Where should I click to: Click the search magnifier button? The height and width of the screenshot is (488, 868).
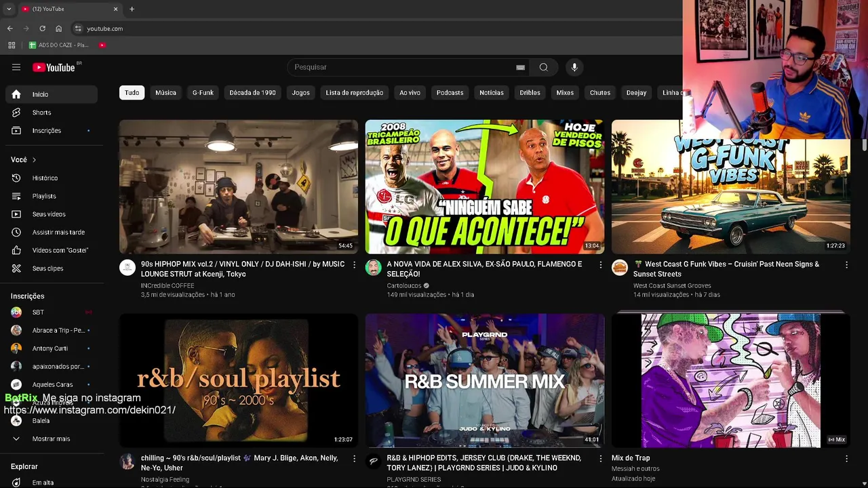point(543,67)
